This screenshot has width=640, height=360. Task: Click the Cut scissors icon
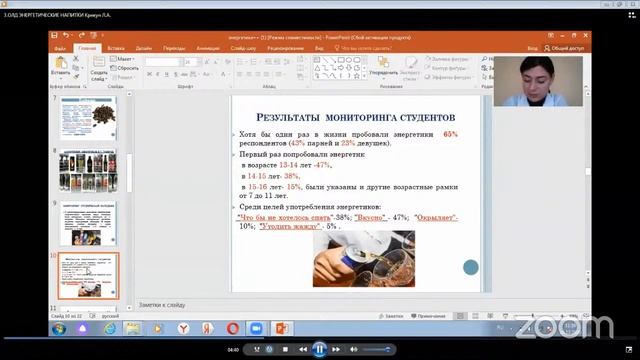(76, 59)
